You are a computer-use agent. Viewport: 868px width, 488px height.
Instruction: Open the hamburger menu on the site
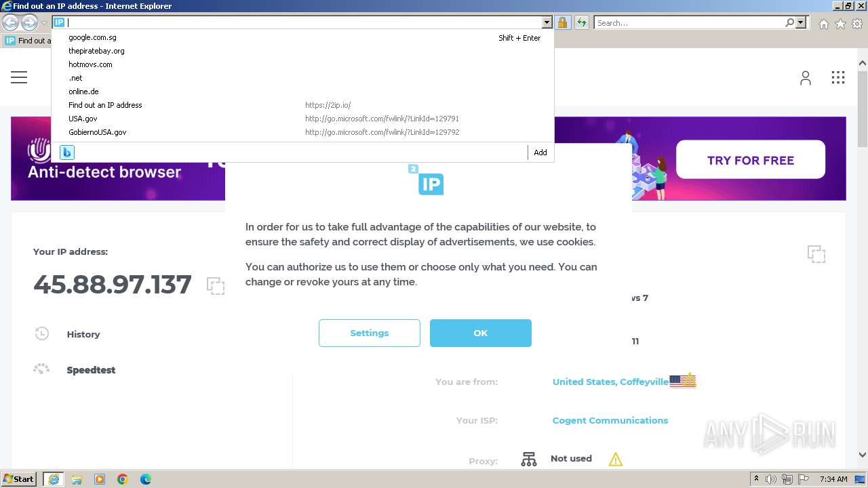[19, 77]
